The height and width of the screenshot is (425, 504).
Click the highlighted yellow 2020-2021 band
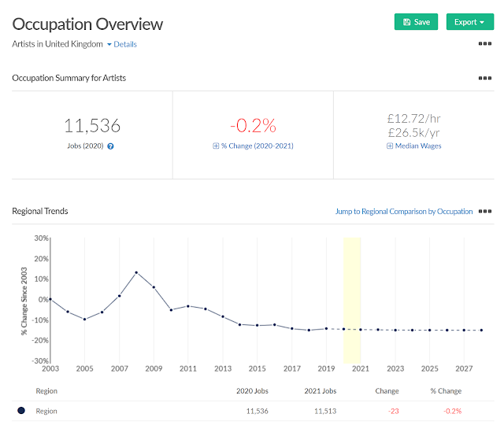352,301
